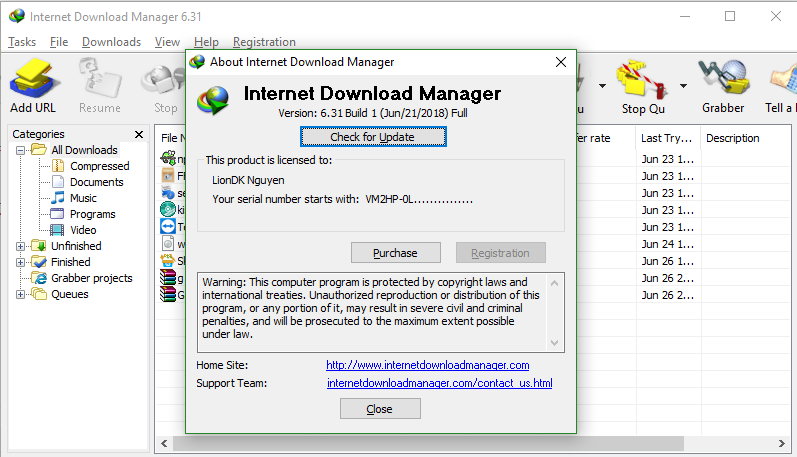Open the Support Team contact link
797x457 pixels.
pyautogui.click(x=440, y=383)
